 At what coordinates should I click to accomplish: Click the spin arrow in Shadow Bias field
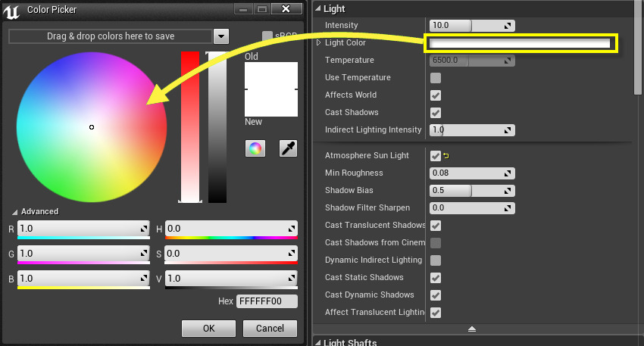[508, 191]
